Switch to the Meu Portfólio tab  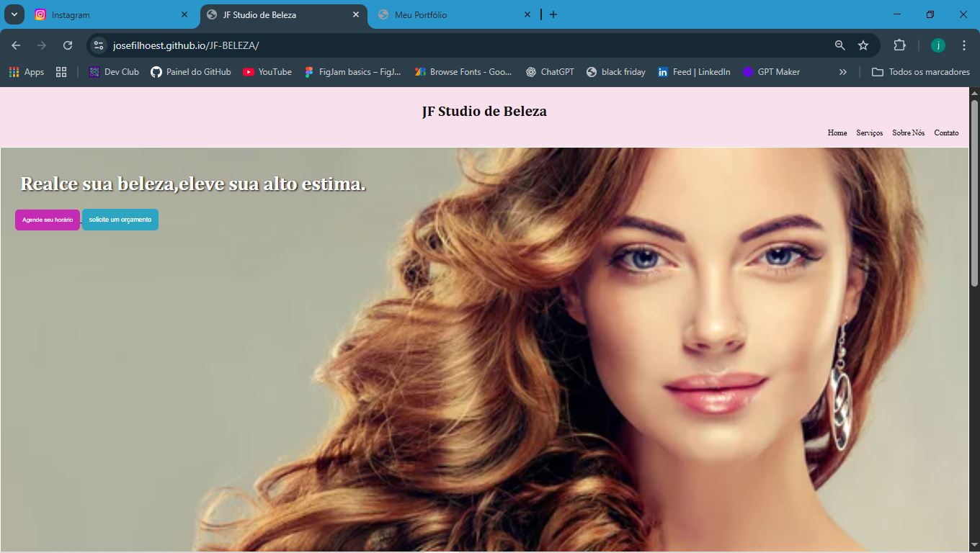[x=454, y=14]
